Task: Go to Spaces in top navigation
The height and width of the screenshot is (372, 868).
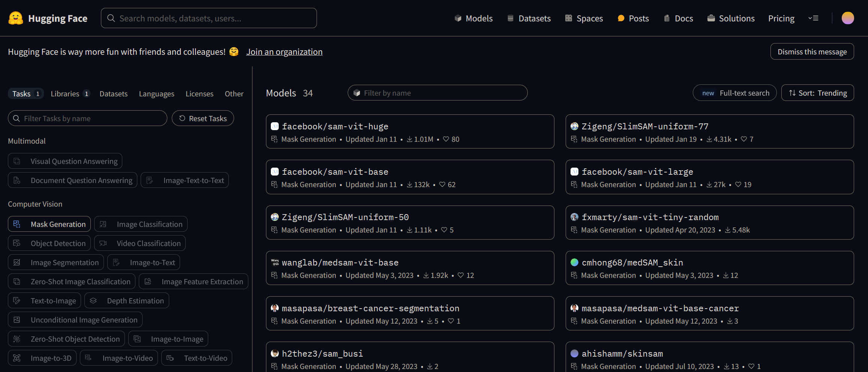Action: (584, 18)
